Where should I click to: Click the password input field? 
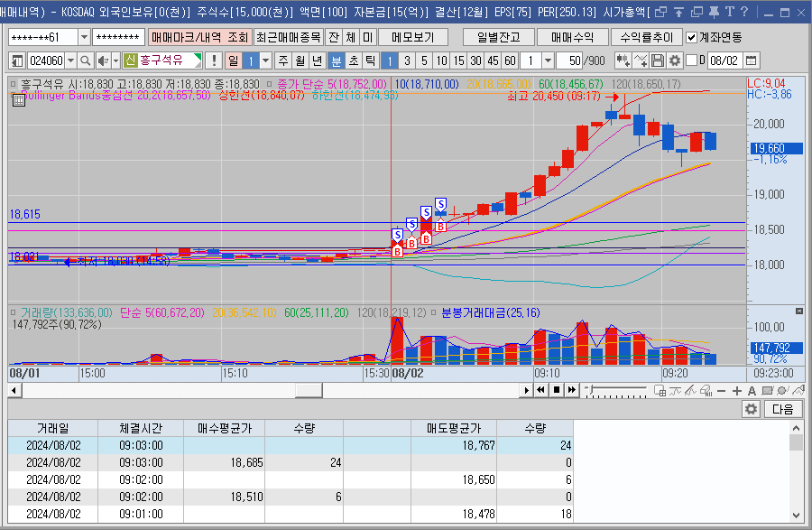[118, 37]
